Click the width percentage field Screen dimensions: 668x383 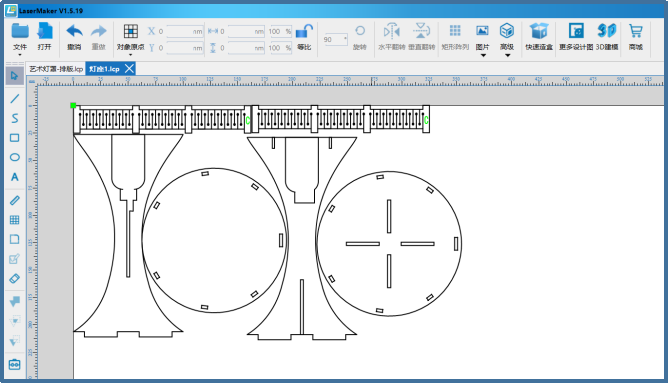point(279,31)
